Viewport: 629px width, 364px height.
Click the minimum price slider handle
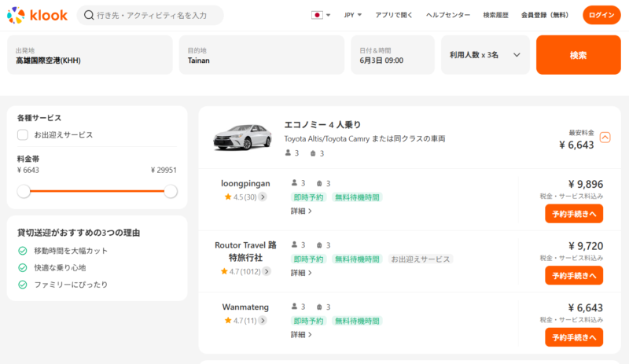click(24, 191)
